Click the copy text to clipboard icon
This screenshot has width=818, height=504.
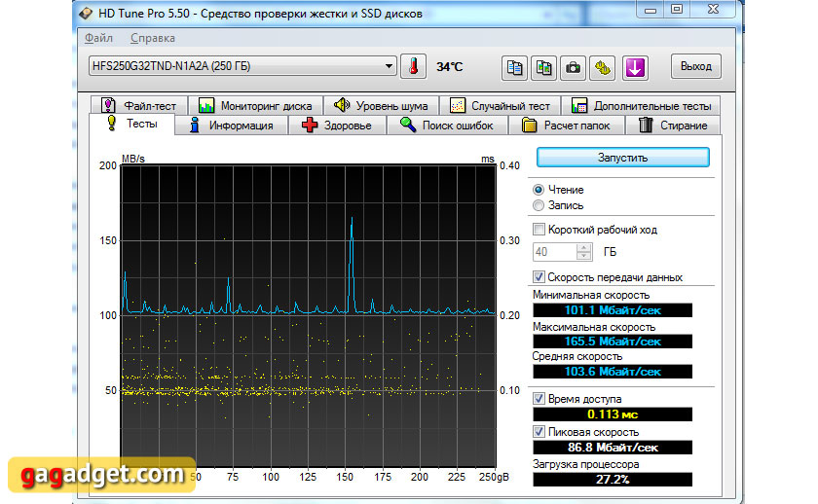pos(516,67)
